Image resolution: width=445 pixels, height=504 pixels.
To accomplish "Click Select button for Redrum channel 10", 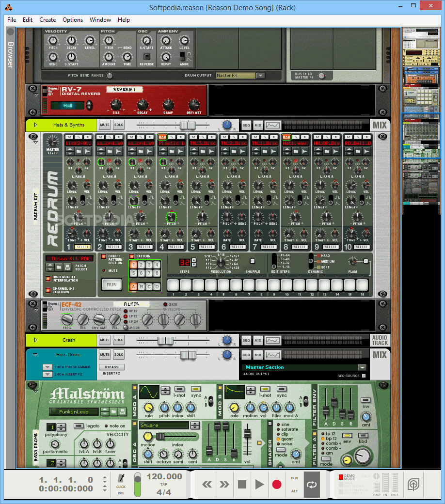I will pos(362,247).
